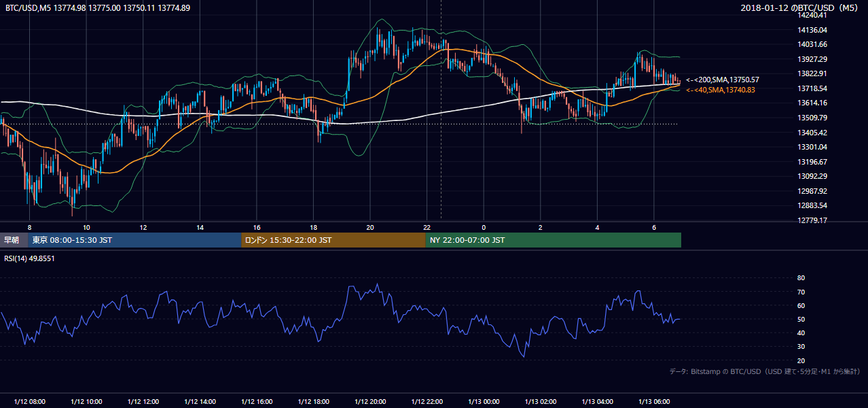Click the '1/12 08:00' date label

tap(30, 402)
